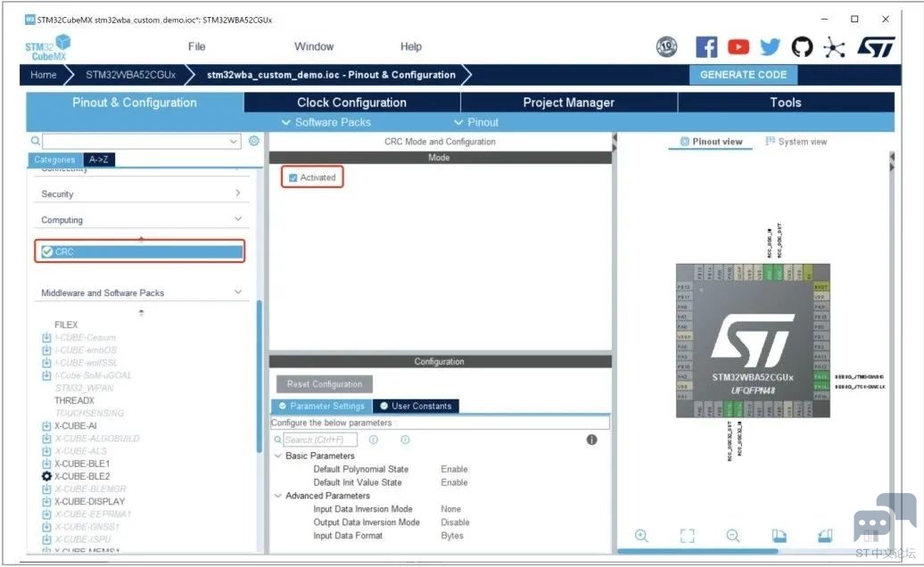
Task: Uncheck the Activated checkbox for CRC
Action: pos(293,177)
